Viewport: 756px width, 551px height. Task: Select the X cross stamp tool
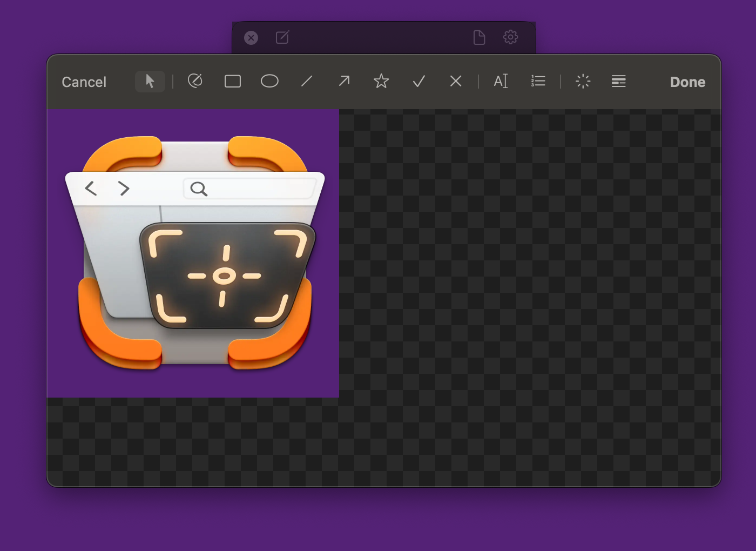click(x=456, y=81)
